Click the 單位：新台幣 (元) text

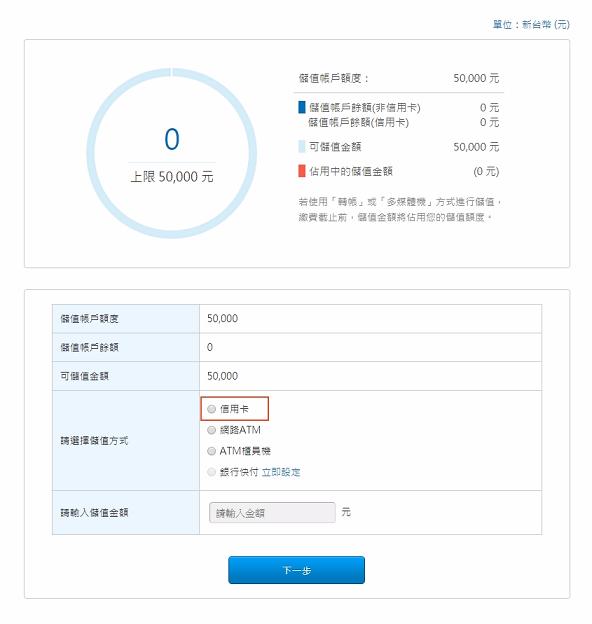pos(531,25)
